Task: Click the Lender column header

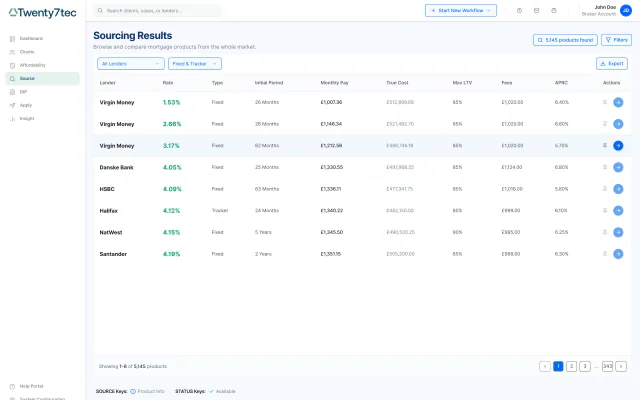Action: pyautogui.click(x=107, y=83)
